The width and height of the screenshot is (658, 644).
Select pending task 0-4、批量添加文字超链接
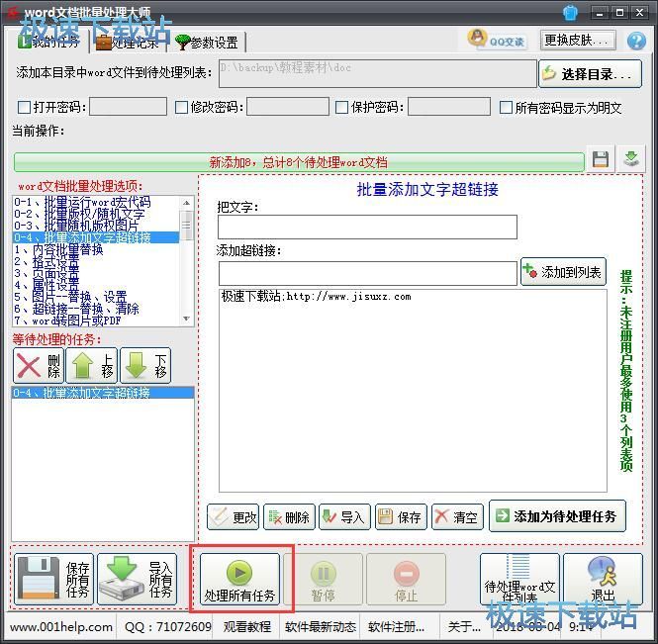[103, 393]
